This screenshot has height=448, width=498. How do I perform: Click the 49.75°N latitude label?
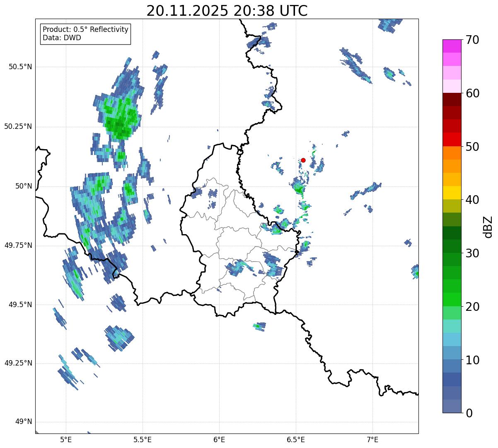point(18,245)
